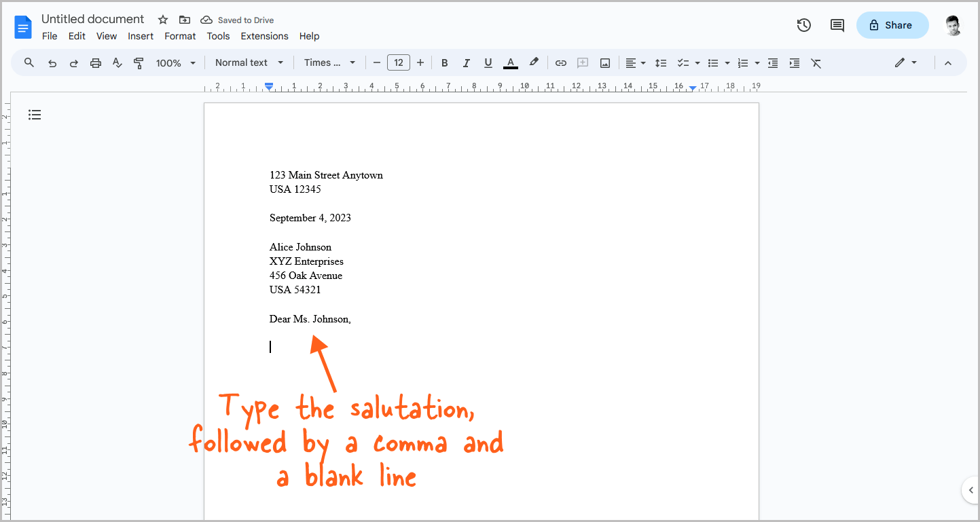Open the spelling and grammar check
The width and height of the screenshot is (980, 522).
[x=117, y=62]
